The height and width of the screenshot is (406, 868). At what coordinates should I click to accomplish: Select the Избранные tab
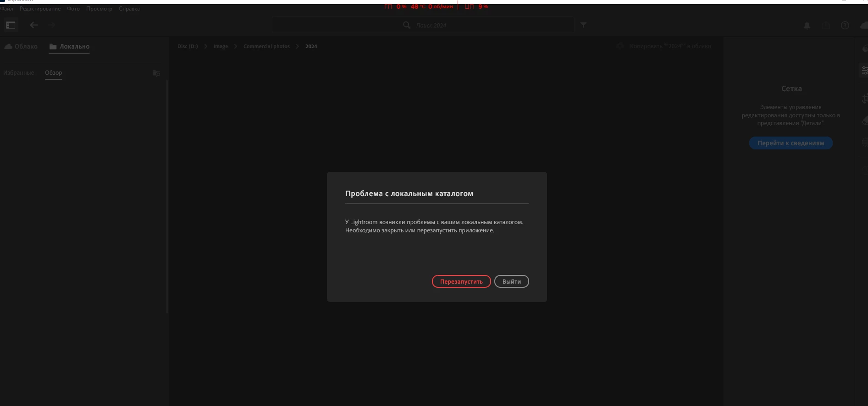18,73
